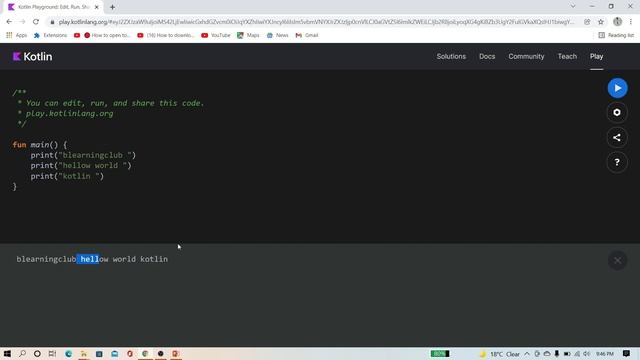
Task: Close the output console panel
Action: pyautogui.click(x=617, y=260)
